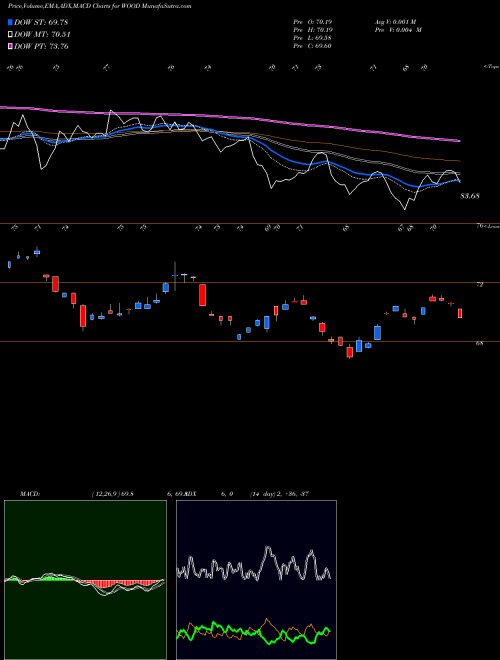The width and height of the screenshot is (500, 660).
Task: Click the white DOW MT legend swatch
Action: click(x=11, y=35)
